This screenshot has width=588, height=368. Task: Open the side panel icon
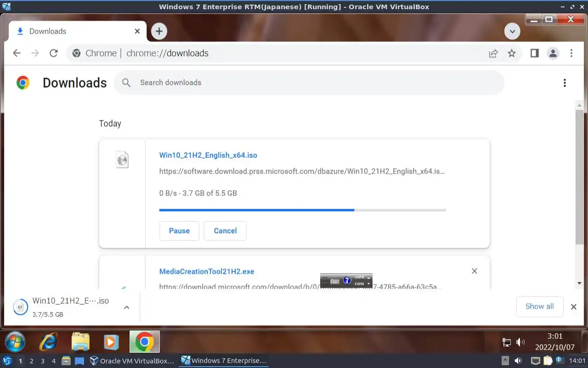(x=534, y=53)
